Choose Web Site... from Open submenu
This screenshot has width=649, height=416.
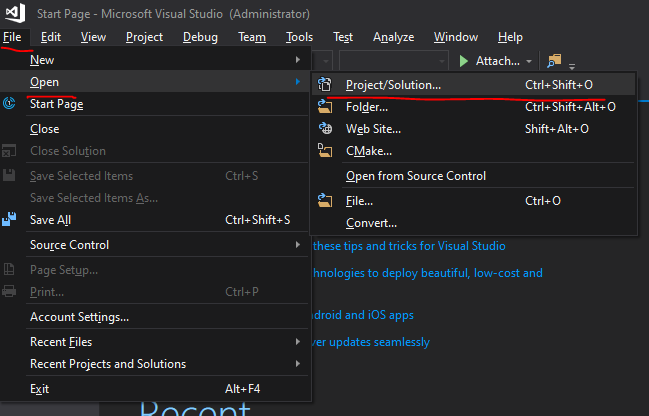tap(473, 129)
